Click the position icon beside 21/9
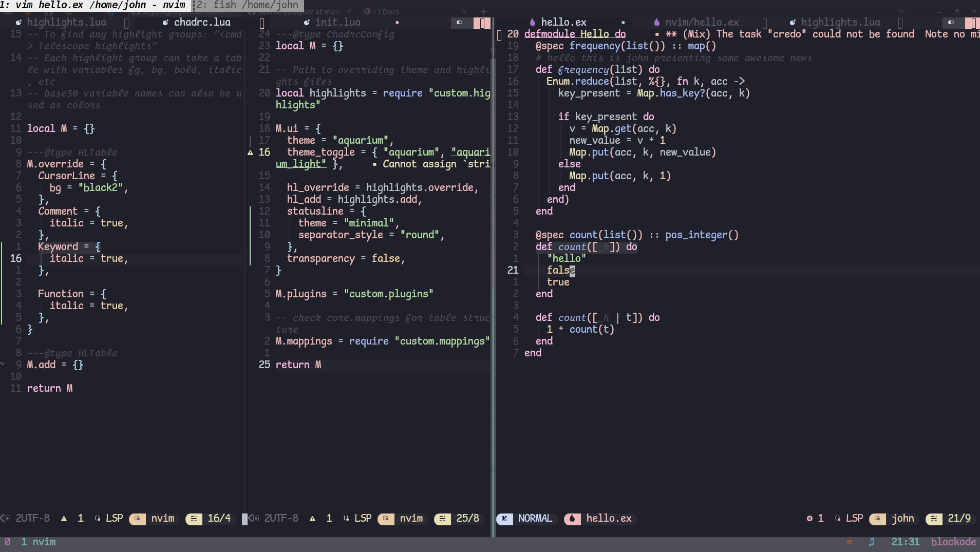 pos(934,519)
